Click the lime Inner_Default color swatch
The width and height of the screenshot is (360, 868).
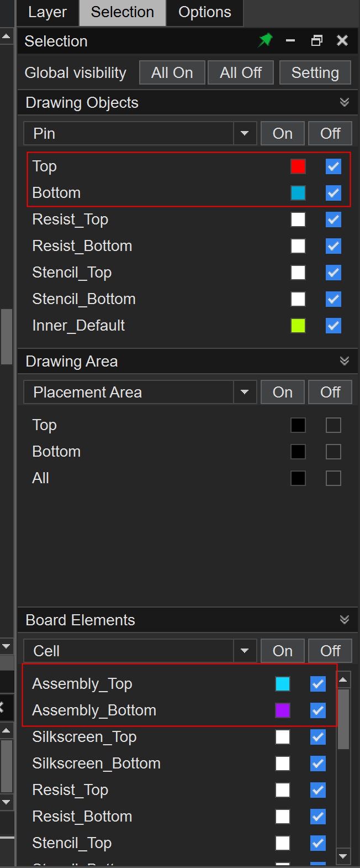click(x=298, y=326)
